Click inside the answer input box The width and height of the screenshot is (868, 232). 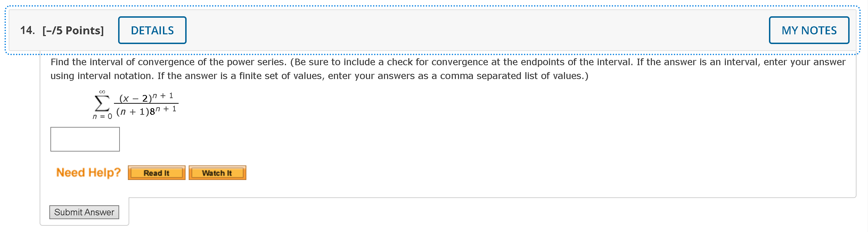click(84, 139)
